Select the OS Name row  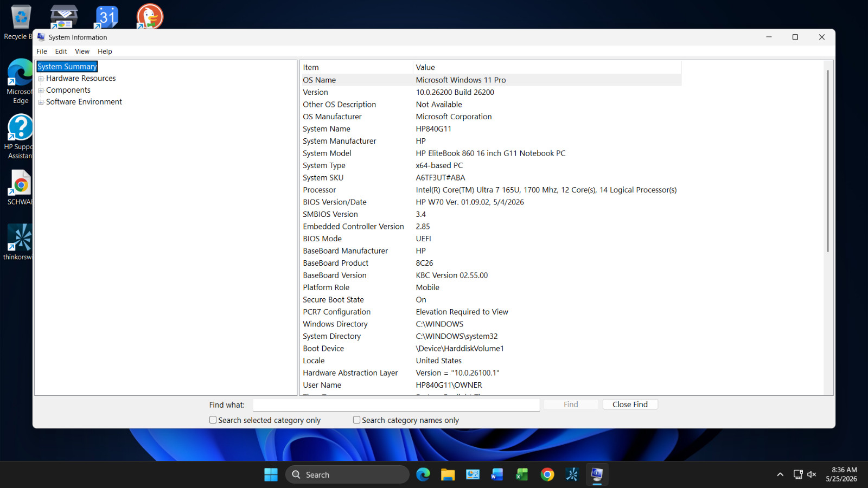pyautogui.click(x=490, y=80)
